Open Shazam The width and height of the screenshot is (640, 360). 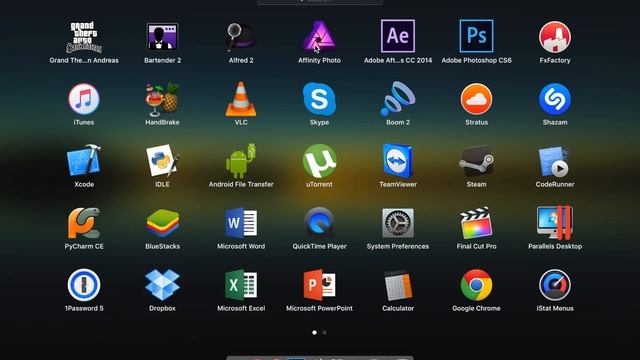tap(555, 99)
